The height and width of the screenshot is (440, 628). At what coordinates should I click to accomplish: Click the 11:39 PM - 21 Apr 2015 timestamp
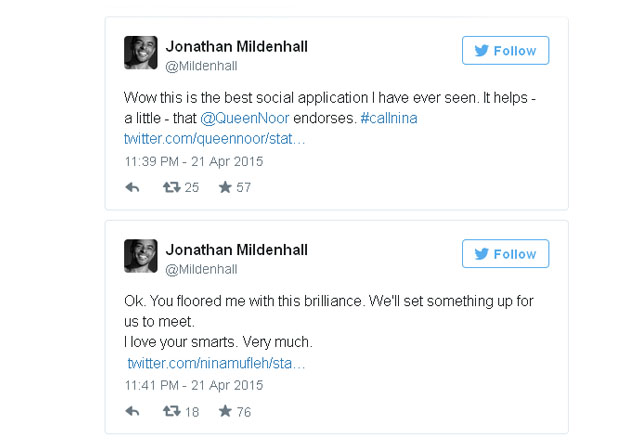pyautogui.click(x=194, y=161)
